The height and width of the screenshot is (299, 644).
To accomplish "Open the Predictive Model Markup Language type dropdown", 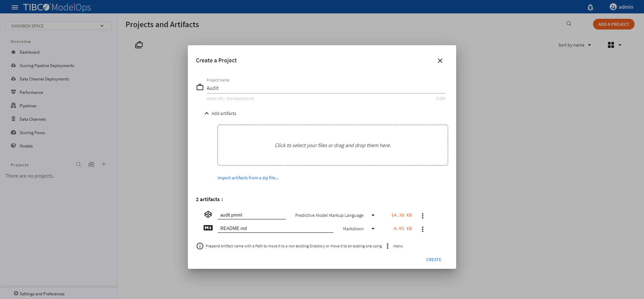I will click(x=373, y=216).
